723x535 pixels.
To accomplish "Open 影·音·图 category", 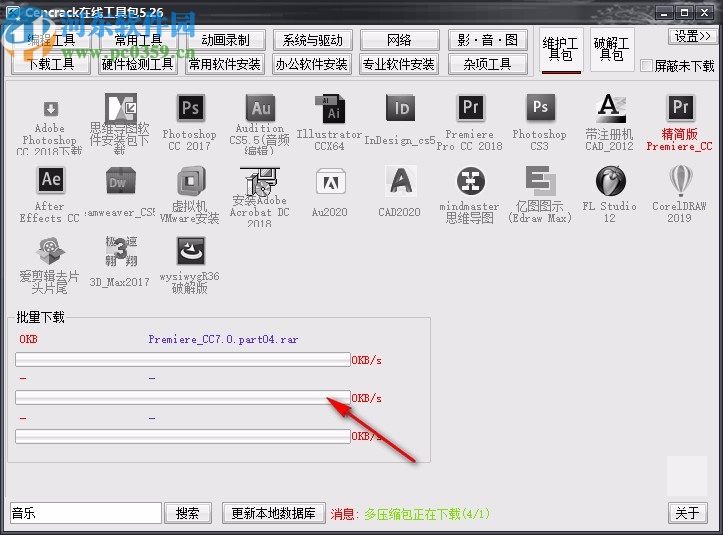I will (x=487, y=40).
